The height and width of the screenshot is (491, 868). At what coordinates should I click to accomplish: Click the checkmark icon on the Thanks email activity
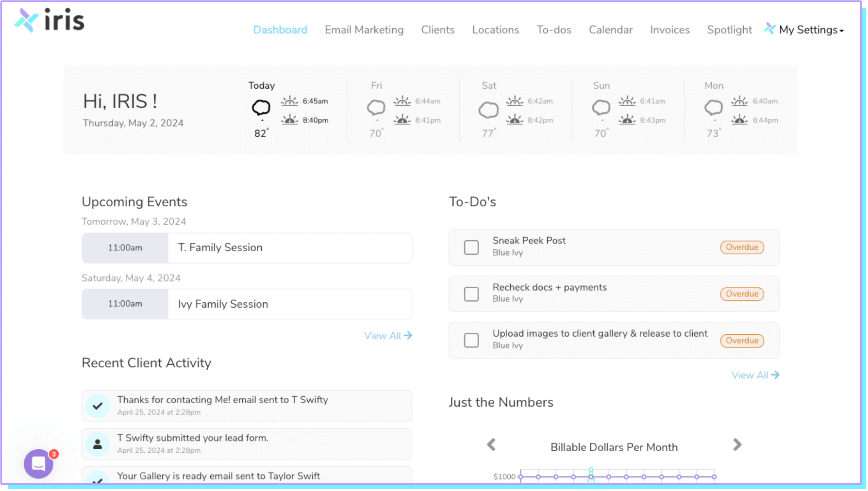click(98, 406)
